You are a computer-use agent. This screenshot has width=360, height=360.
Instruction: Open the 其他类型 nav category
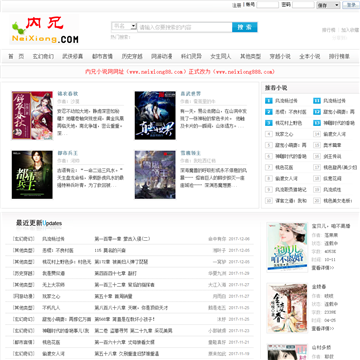pos(250,56)
